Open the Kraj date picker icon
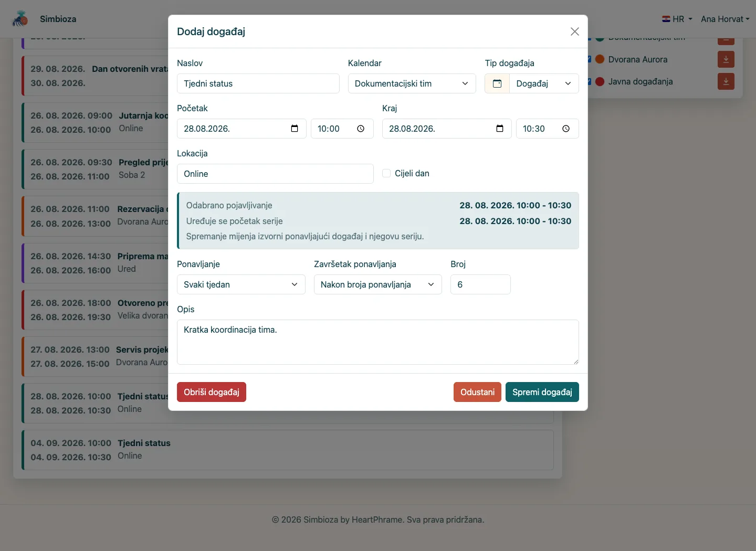This screenshot has width=756, height=551. [500, 129]
